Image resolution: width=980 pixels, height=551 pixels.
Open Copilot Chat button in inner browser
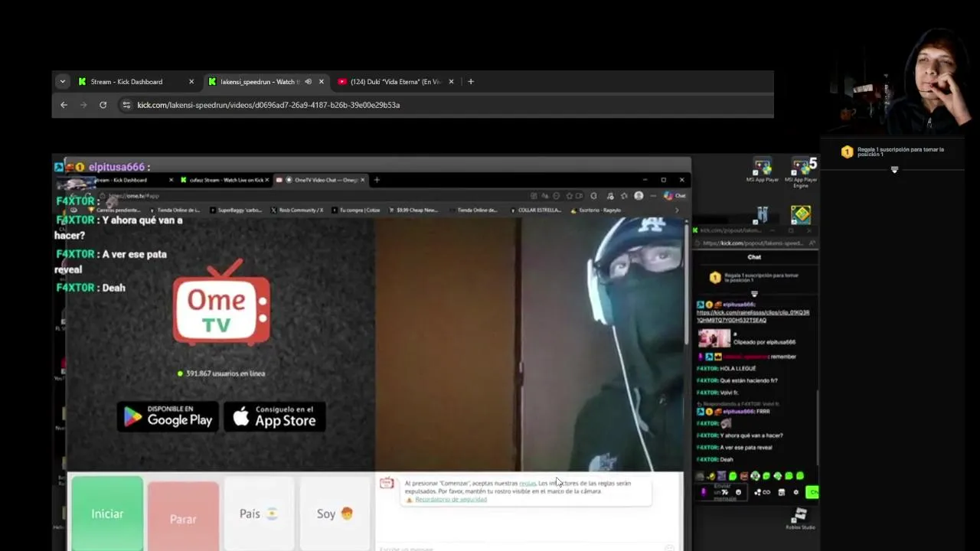[x=675, y=196]
